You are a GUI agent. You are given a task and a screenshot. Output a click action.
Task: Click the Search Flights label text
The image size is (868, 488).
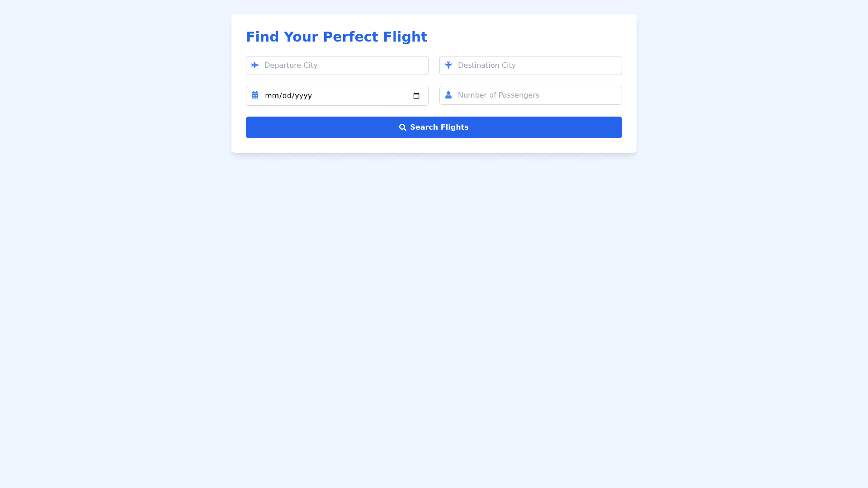[x=439, y=127]
